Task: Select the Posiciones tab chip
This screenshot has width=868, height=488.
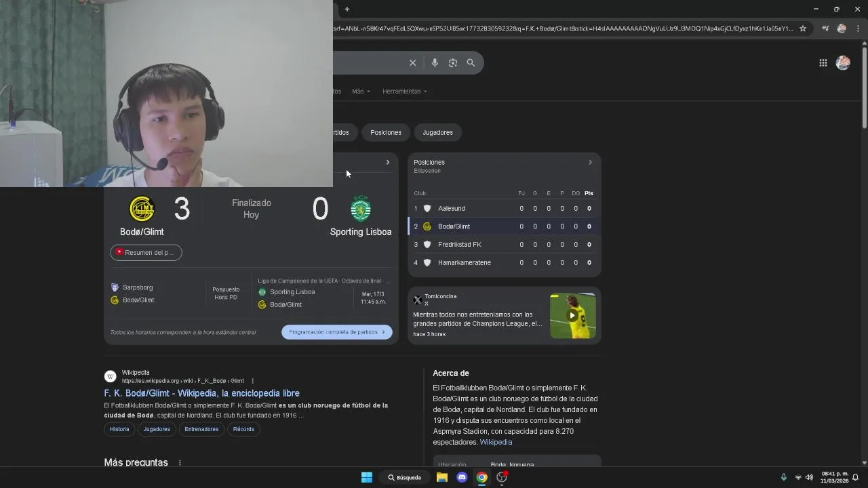Action: pyautogui.click(x=386, y=132)
